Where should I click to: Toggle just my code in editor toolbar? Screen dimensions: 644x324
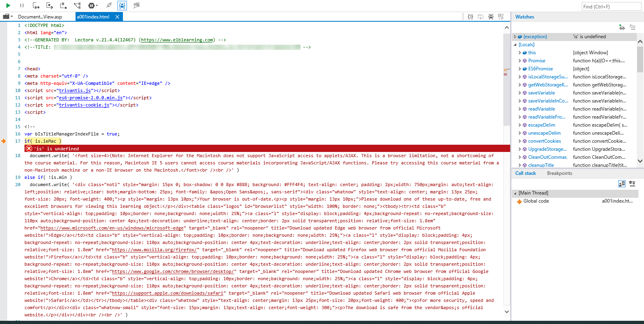click(x=491, y=17)
